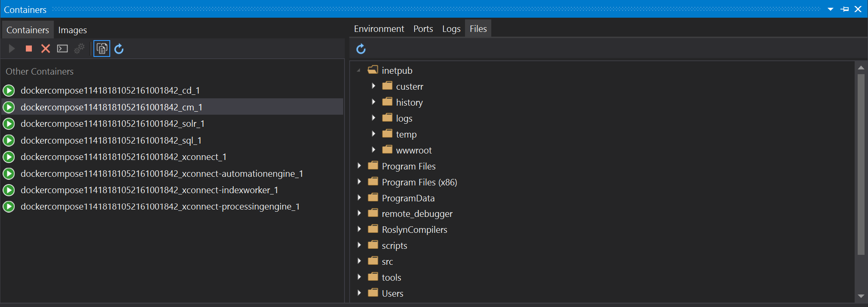Refresh the containers list
The width and height of the screenshot is (868, 307).
[x=119, y=49]
